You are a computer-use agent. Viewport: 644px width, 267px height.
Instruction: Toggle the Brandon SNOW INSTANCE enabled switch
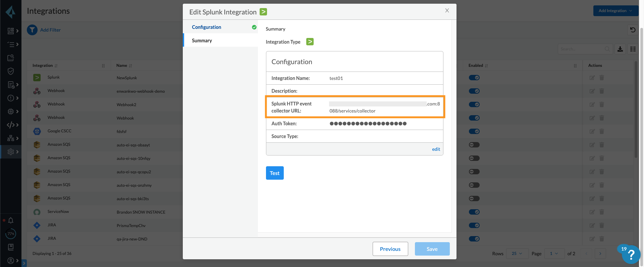(474, 212)
